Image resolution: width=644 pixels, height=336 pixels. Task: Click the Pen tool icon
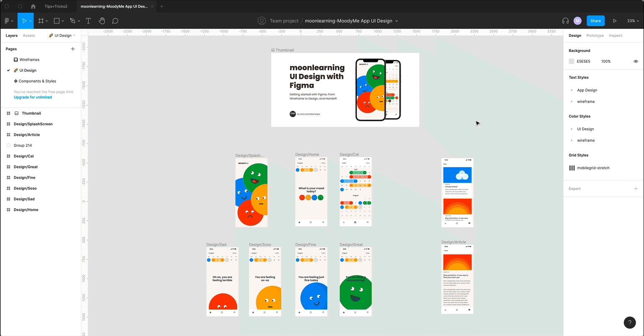[x=73, y=21]
